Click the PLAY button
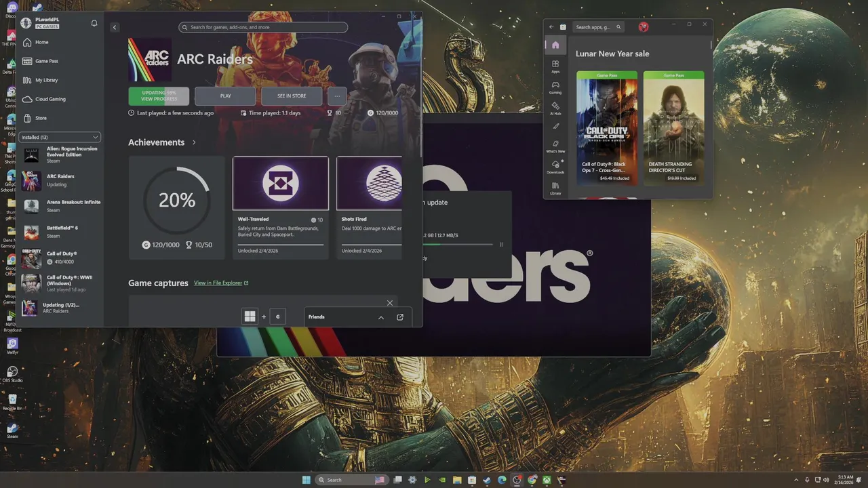This screenshot has height=488, width=868. pyautogui.click(x=225, y=96)
